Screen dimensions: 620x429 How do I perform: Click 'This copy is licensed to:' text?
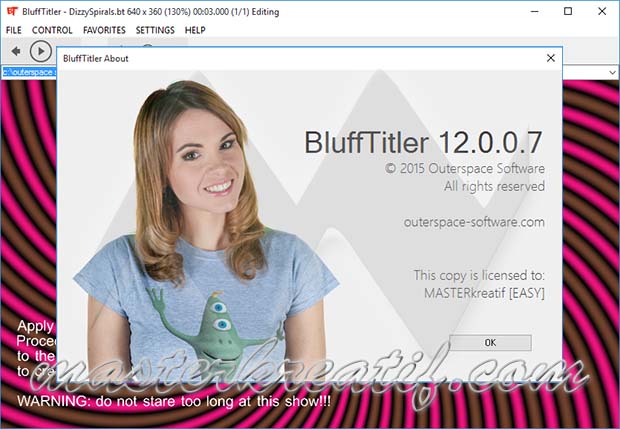point(479,275)
